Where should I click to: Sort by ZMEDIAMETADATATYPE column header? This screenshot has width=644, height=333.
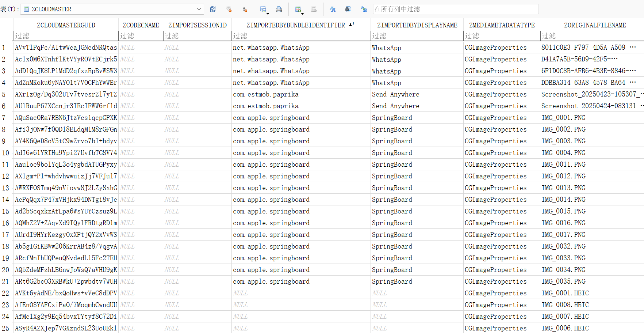pos(502,25)
